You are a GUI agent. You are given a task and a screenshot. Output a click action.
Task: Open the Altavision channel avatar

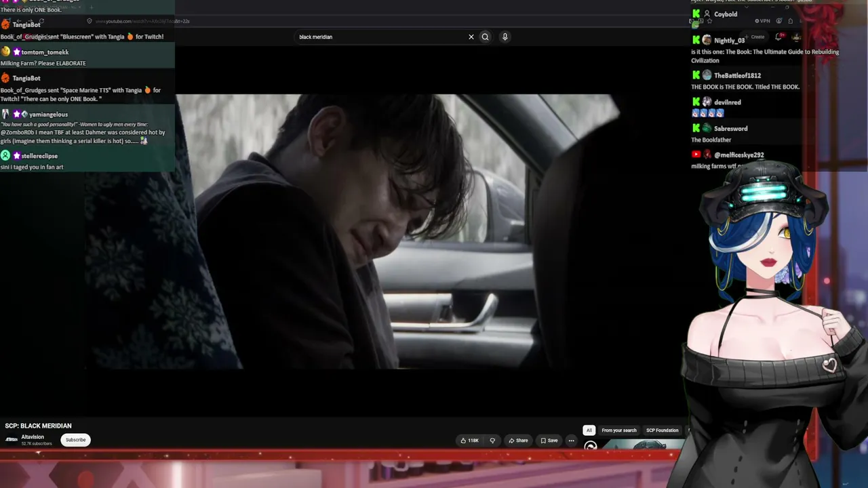pyautogui.click(x=12, y=440)
